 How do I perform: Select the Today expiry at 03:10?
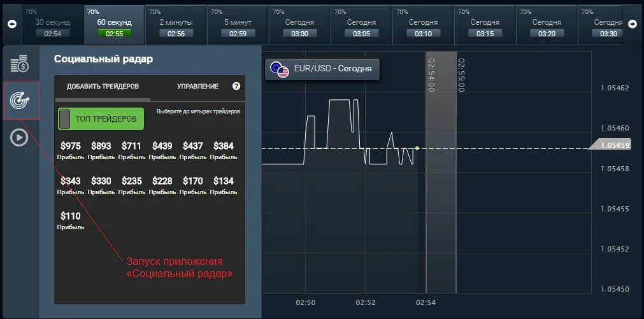coord(423,25)
